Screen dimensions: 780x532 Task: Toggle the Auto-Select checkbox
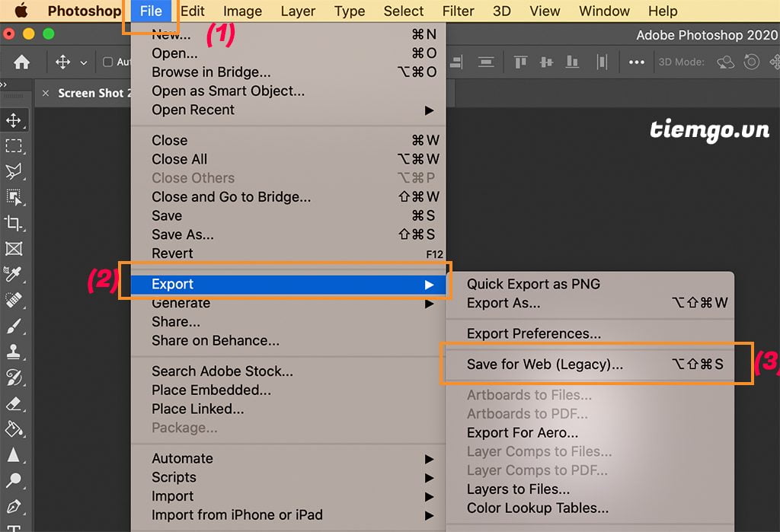click(107, 62)
